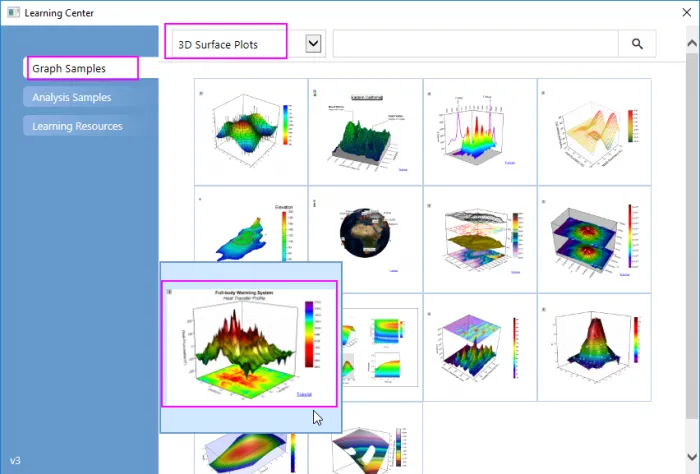Click the magnifier search icon
This screenshot has width=700, height=474.
click(637, 44)
